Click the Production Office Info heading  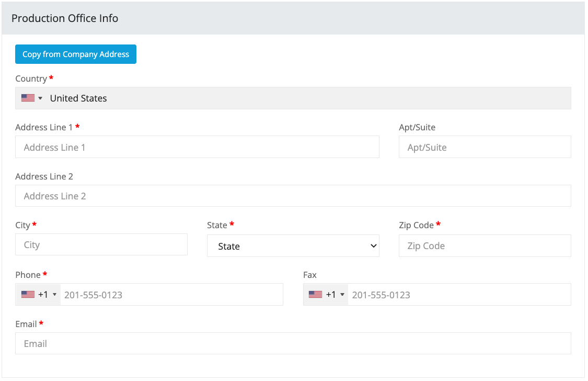[65, 18]
